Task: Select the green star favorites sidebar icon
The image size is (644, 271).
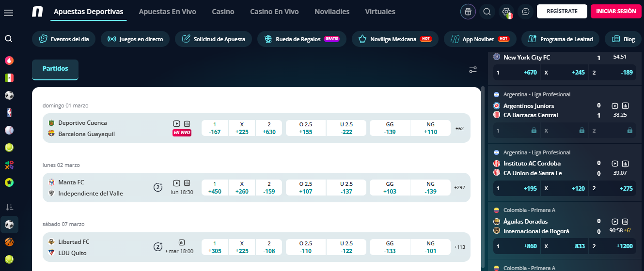Action: click(x=9, y=182)
